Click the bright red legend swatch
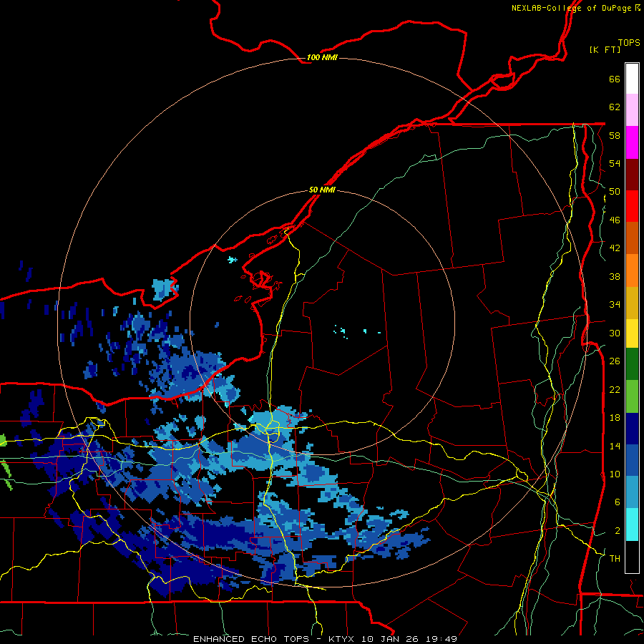The height and width of the screenshot is (644, 644). tap(632, 206)
